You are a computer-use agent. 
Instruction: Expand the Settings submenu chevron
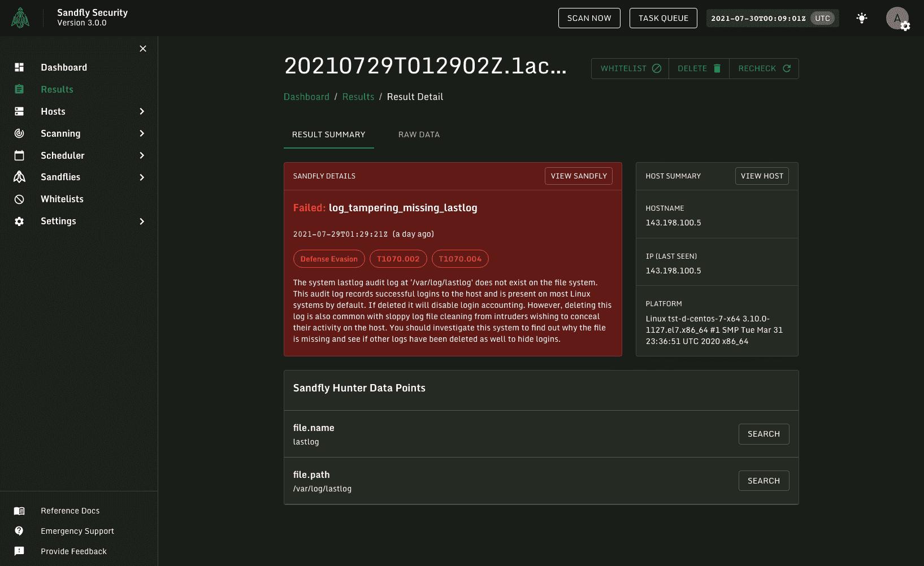pos(142,221)
